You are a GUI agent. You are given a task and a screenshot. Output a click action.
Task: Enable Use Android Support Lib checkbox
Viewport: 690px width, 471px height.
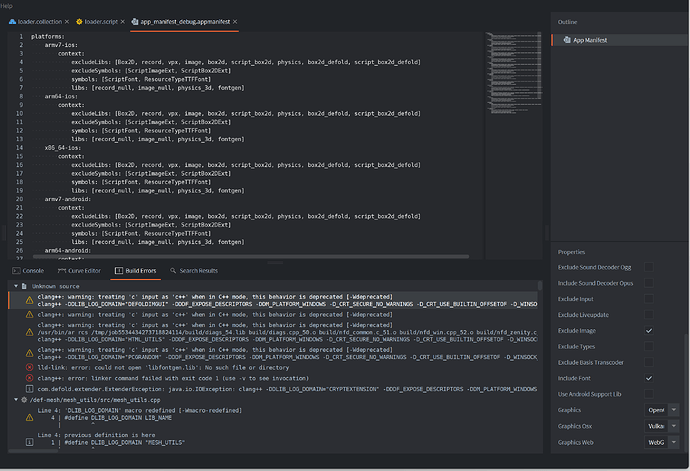pos(649,394)
